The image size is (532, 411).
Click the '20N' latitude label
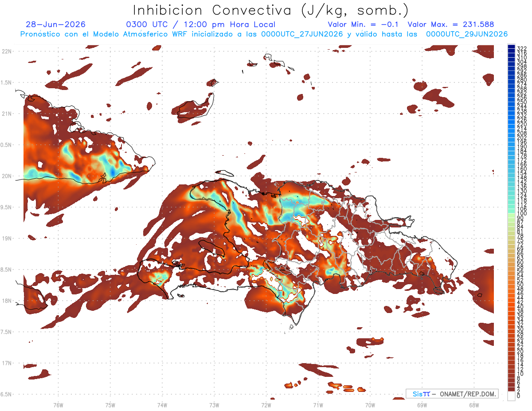point(6,176)
